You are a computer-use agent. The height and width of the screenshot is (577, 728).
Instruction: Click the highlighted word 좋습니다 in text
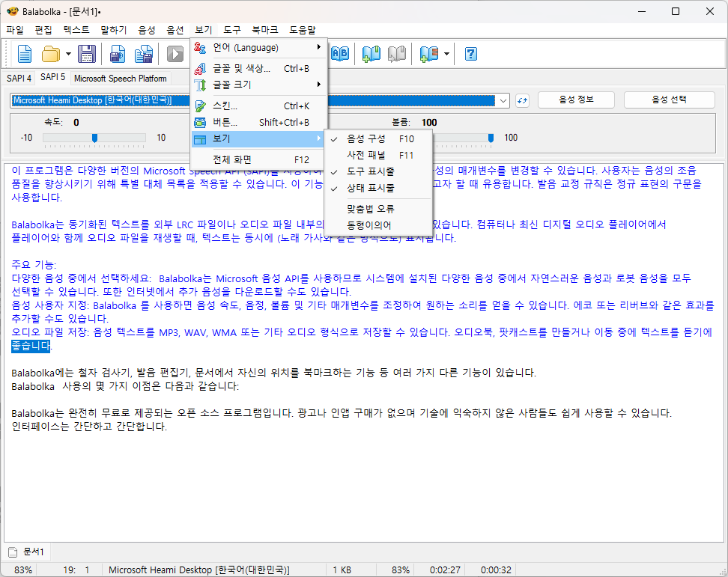click(x=31, y=346)
